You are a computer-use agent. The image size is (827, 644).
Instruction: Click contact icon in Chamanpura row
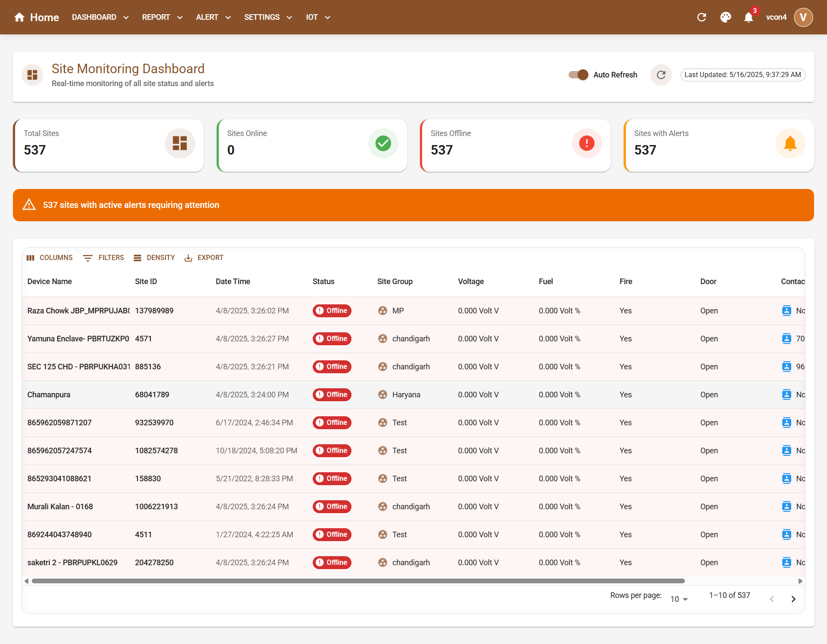[787, 394]
